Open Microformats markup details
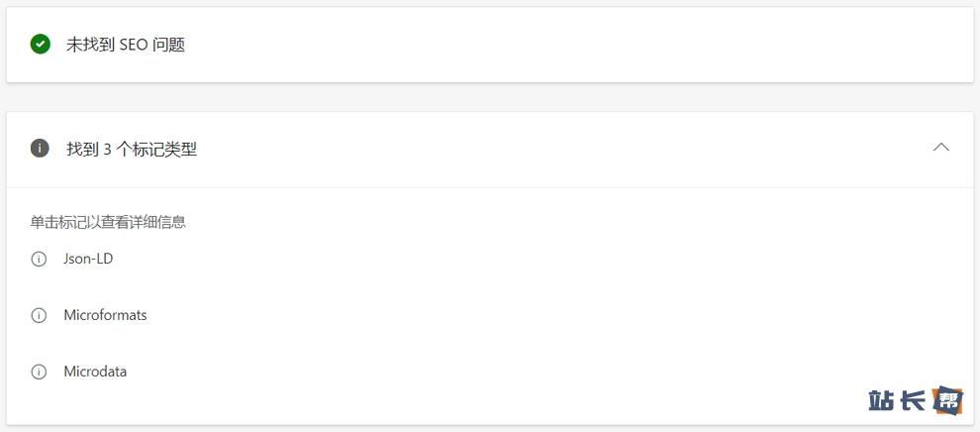The image size is (980, 432). pyautogui.click(x=105, y=315)
